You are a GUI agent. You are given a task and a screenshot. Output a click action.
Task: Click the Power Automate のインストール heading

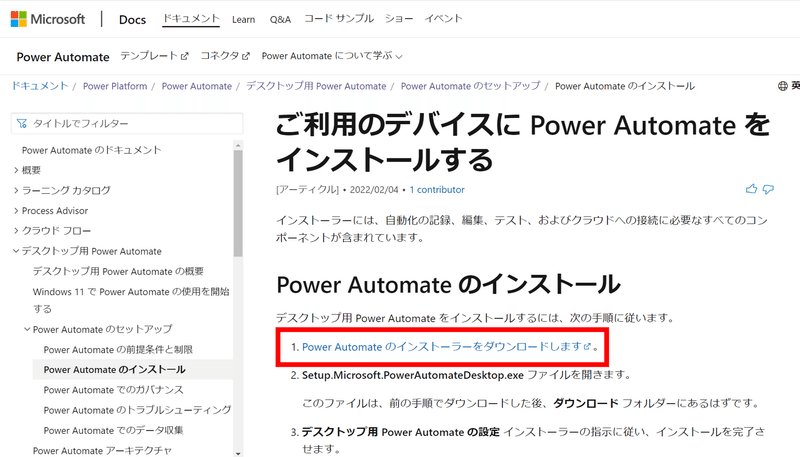448,285
